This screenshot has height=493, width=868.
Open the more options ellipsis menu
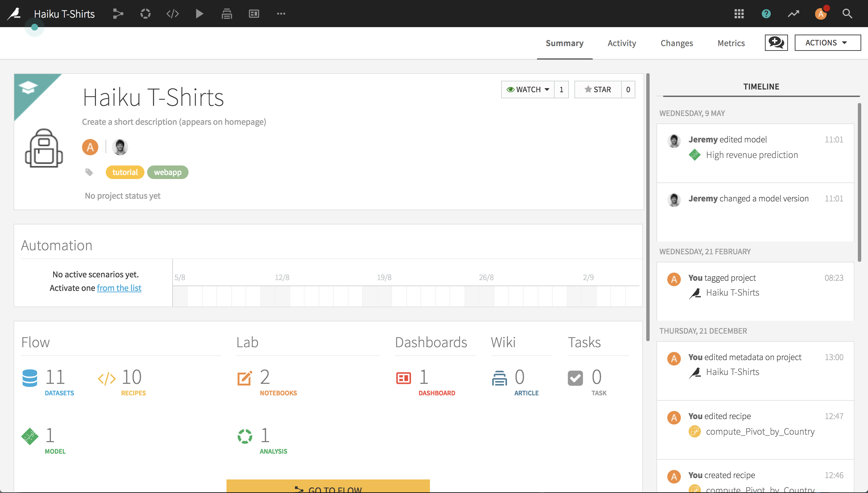pyautogui.click(x=281, y=14)
